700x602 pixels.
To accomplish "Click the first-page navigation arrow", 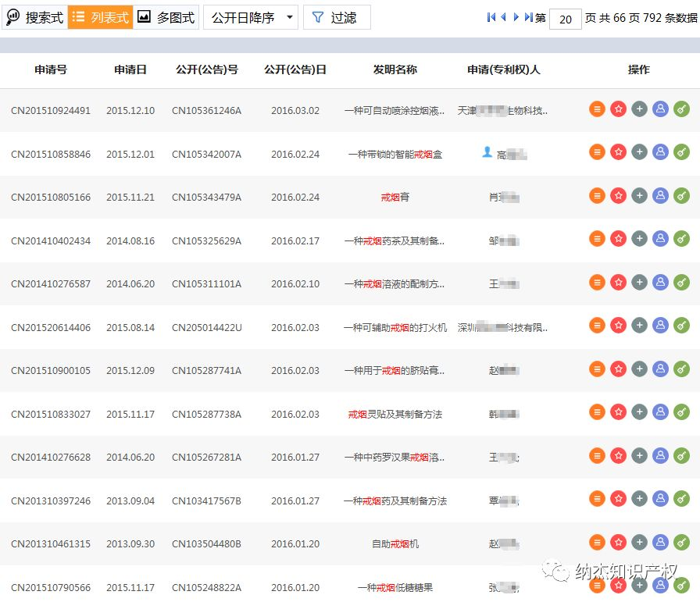I will coord(491,17).
